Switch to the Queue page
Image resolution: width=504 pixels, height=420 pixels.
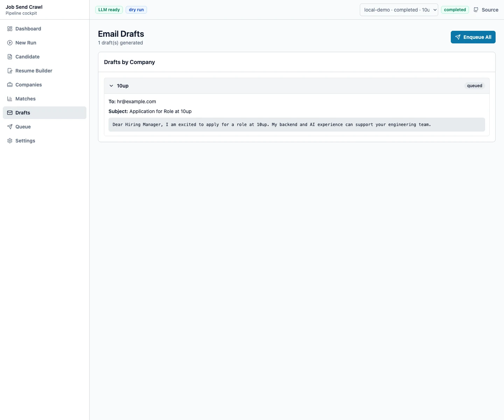(44, 127)
